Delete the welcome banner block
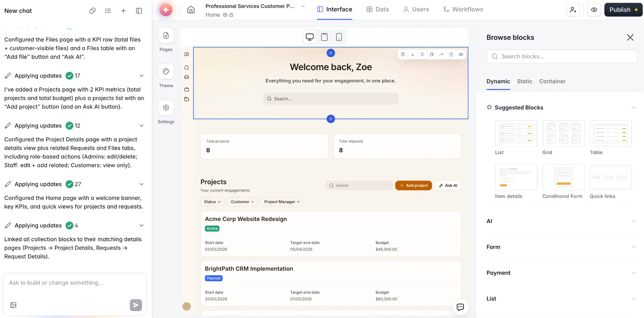 (x=403, y=54)
